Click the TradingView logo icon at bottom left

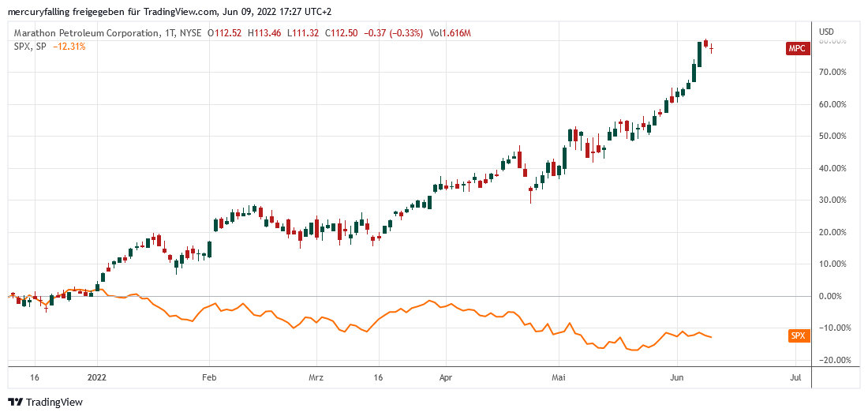[x=15, y=402]
